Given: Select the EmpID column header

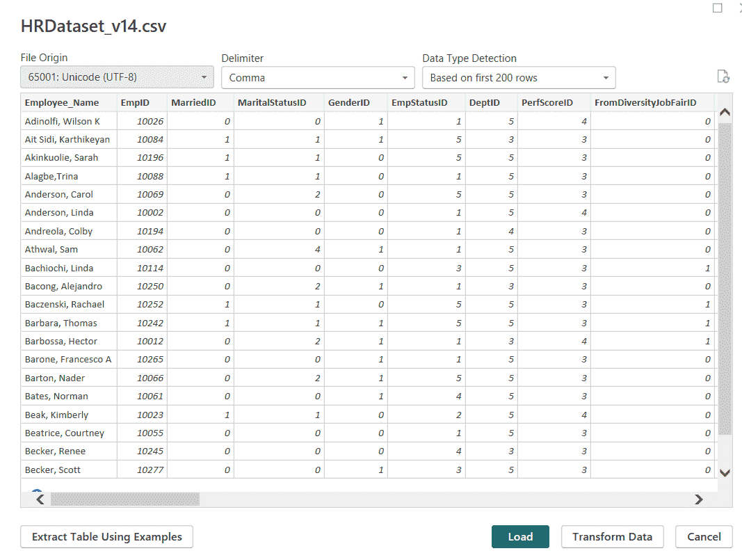Looking at the screenshot, I should click(142, 103).
